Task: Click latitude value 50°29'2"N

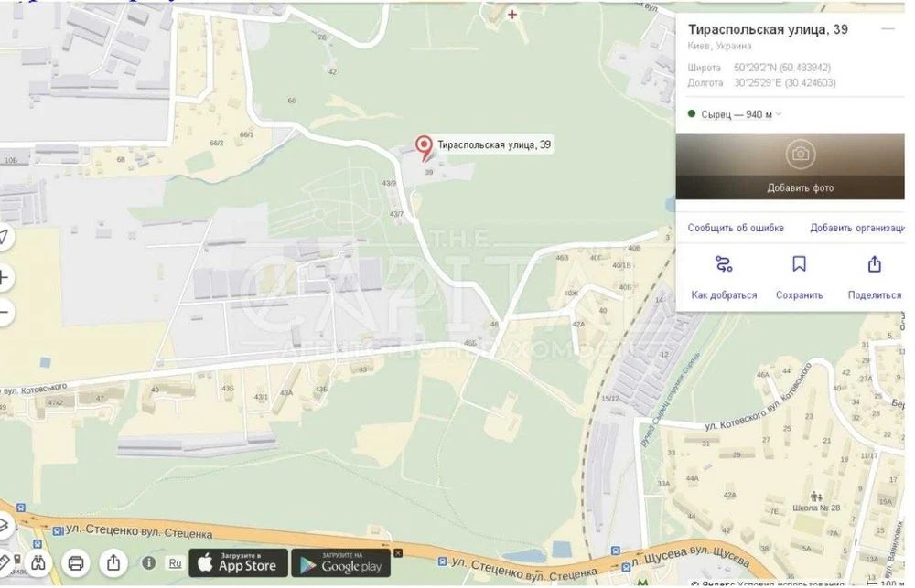Action: pyautogui.click(x=755, y=68)
